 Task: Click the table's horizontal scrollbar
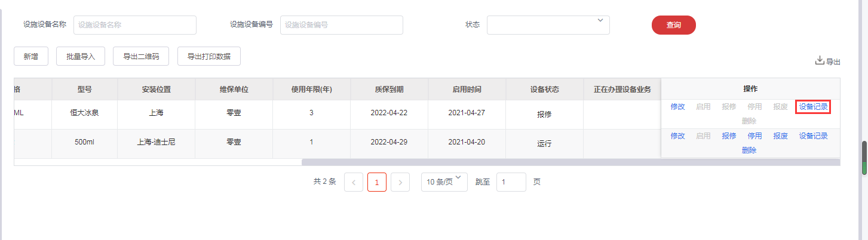[x=571, y=162]
